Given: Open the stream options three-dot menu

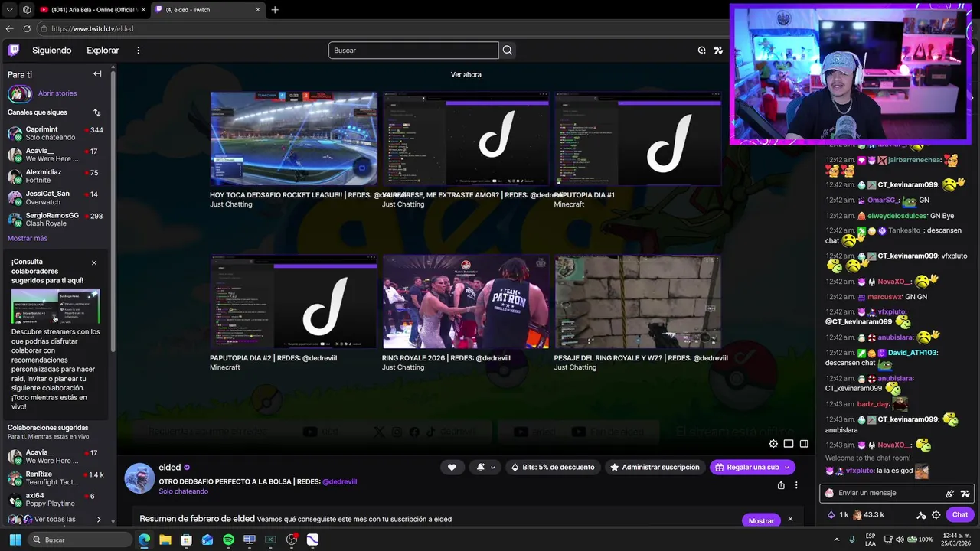Looking at the screenshot, I should click(796, 485).
